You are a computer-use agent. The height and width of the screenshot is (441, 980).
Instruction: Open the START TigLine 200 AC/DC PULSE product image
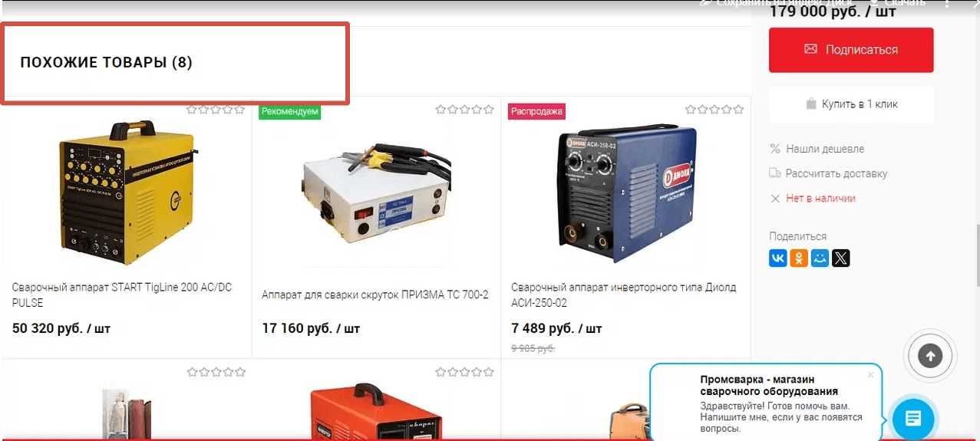(x=127, y=192)
